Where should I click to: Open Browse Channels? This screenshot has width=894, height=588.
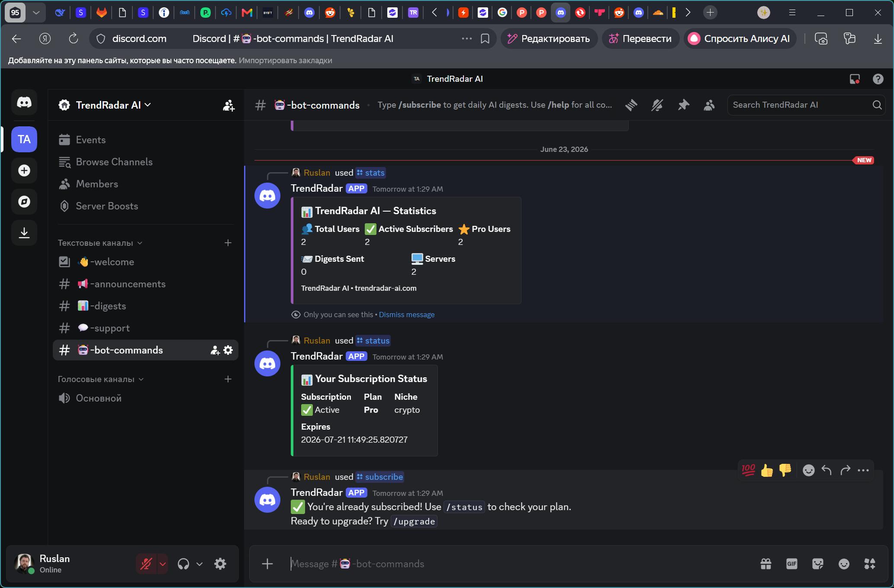[145, 162]
